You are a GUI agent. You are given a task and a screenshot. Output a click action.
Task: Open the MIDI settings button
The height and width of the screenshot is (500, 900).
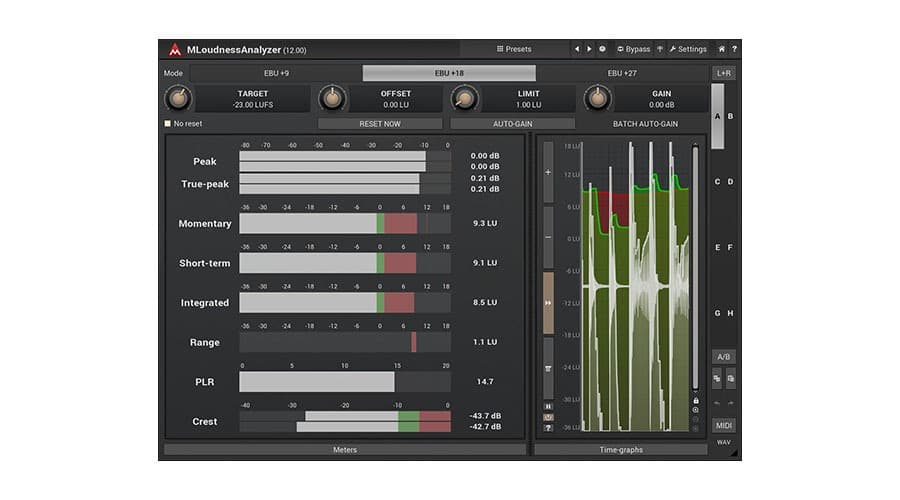(x=724, y=425)
